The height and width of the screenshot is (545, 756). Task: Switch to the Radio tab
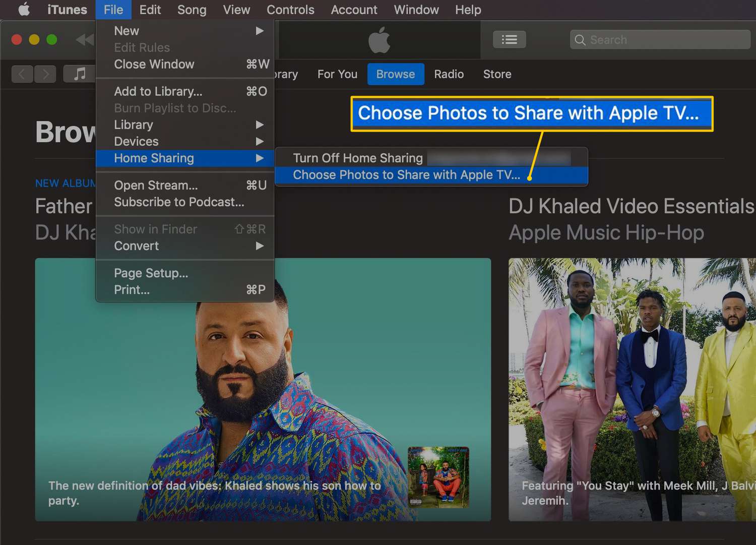click(x=449, y=74)
